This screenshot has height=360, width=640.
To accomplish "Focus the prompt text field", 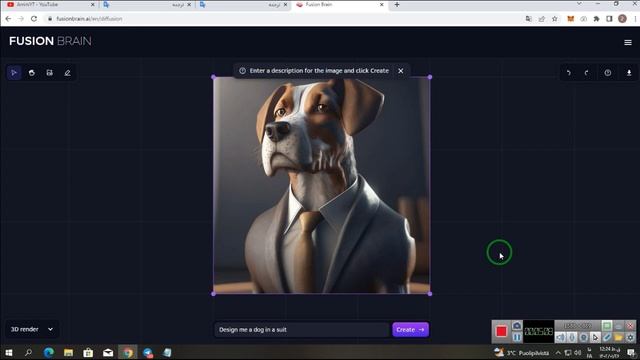I will coord(302,329).
